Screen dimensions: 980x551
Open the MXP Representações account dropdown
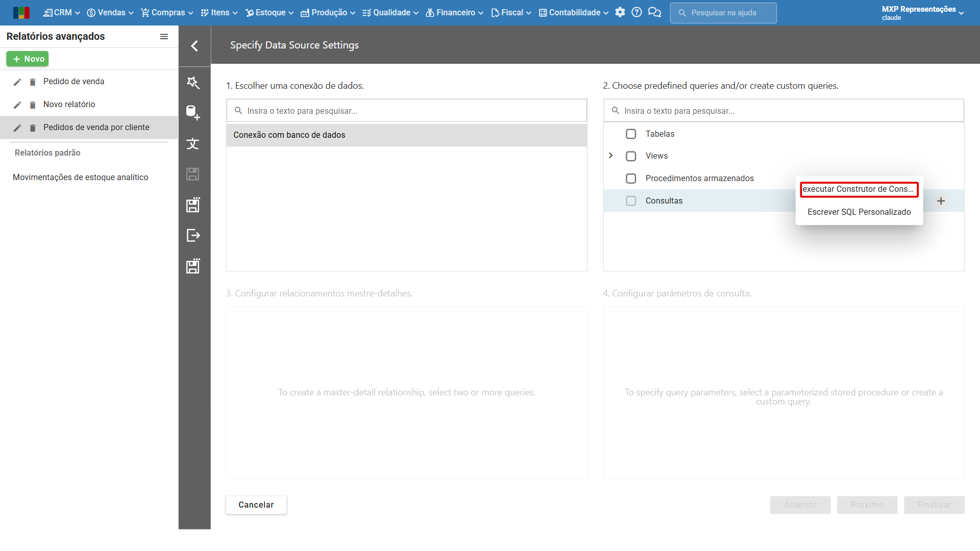[922, 13]
